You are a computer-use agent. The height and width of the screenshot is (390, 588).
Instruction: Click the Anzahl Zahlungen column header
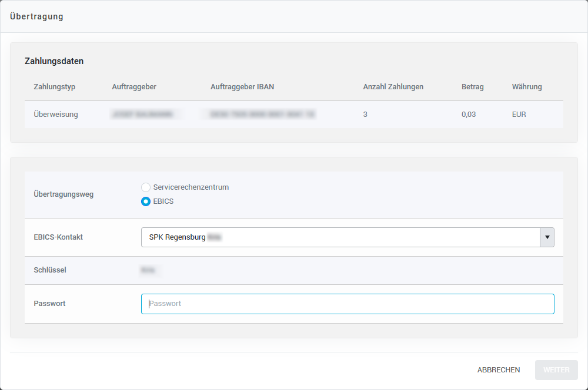click(393, 87)
